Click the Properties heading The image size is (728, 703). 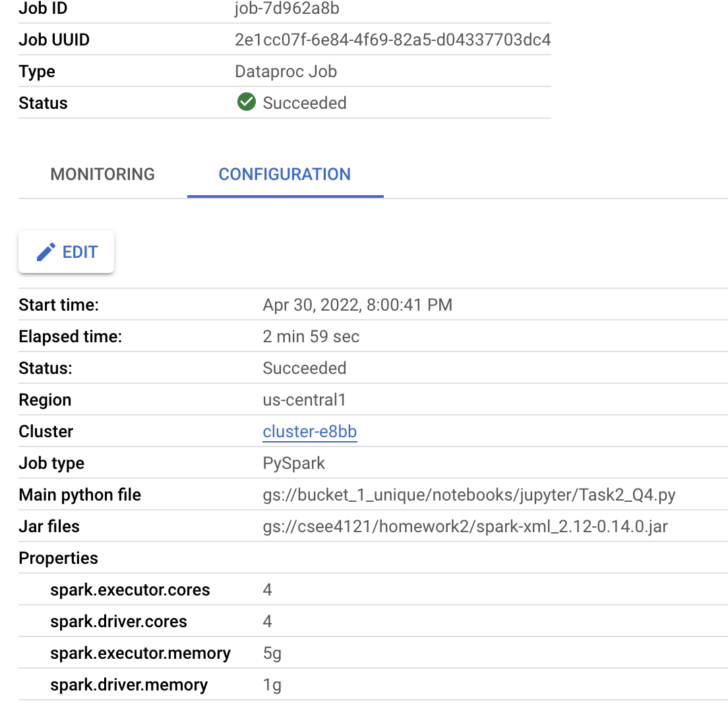pyautogui.click(x=59, y=558)
